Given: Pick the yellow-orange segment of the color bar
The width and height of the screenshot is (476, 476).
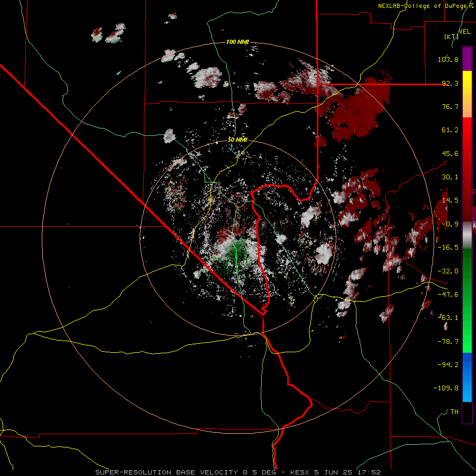Looking at the screenshot, I should point(467,94).
